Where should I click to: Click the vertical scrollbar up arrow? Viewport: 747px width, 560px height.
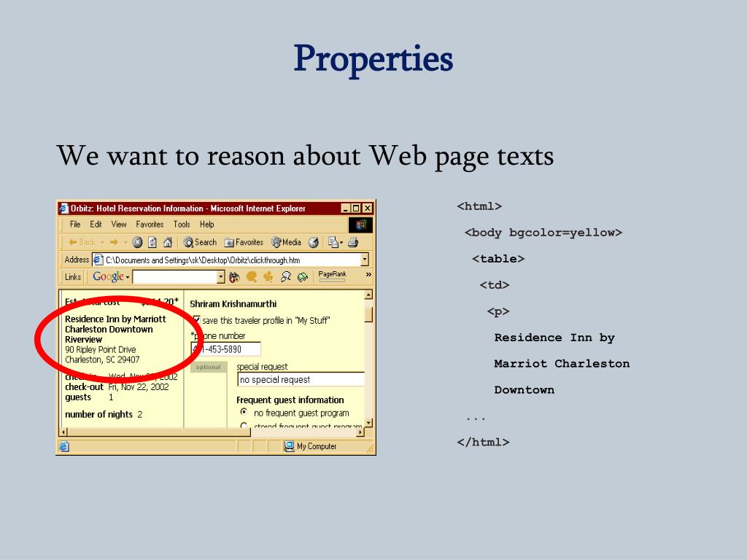[x=368, y=296]
